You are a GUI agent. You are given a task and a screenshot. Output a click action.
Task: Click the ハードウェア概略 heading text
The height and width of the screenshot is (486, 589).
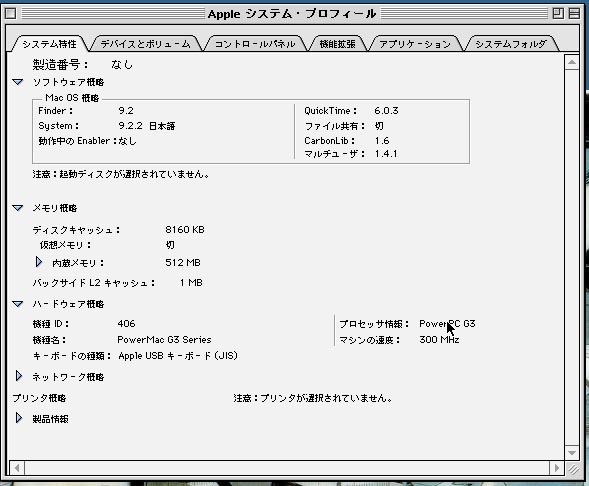(x=68, y=304)
